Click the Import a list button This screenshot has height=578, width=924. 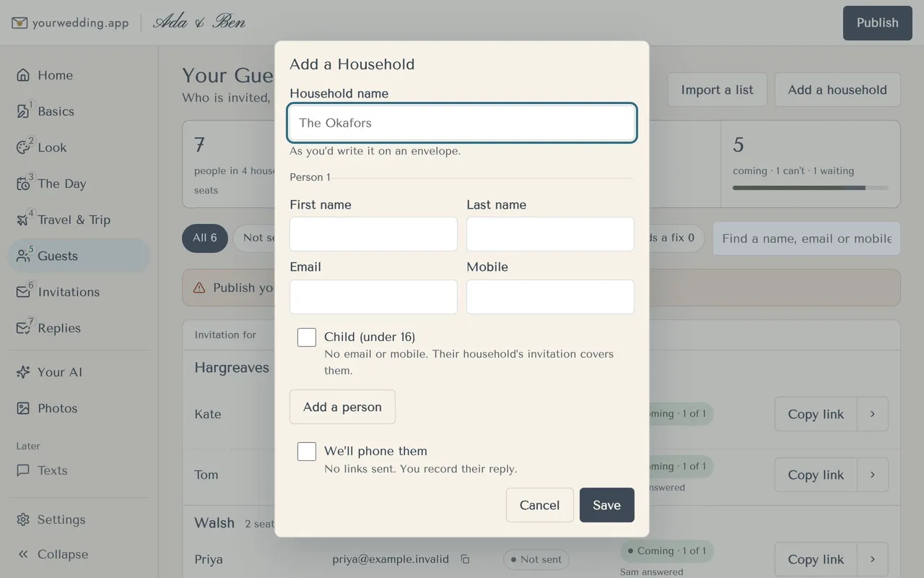[x=717, y=90]
